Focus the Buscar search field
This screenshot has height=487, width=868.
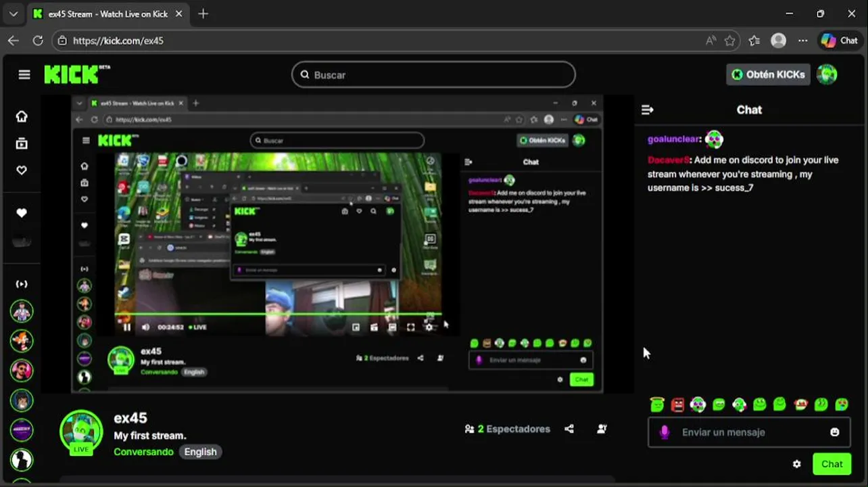(x=433, y=74)
